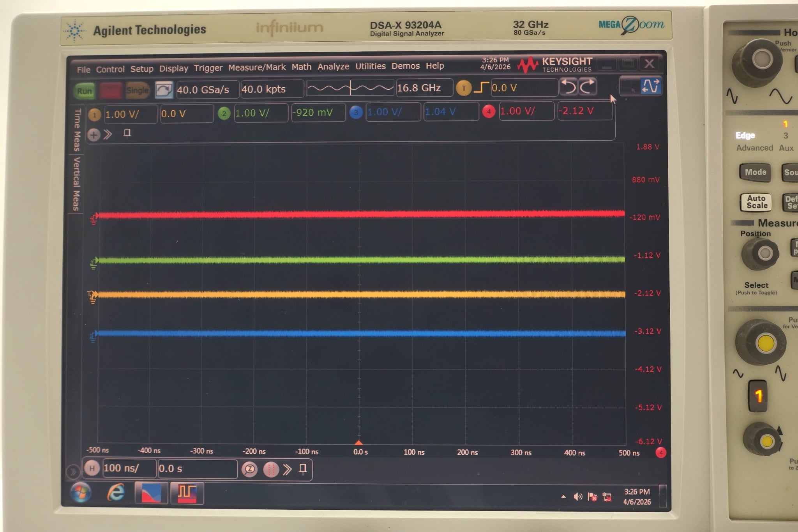Click the green Run button
Image resolution: width=798 pixels, height=532 pixels.
point(85,91)
